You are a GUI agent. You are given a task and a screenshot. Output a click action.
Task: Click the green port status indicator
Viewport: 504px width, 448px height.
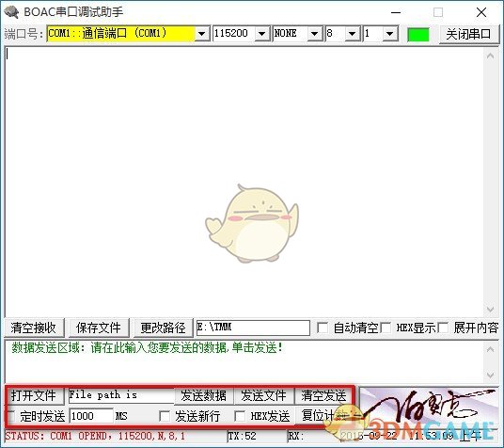tap(417, 34)
